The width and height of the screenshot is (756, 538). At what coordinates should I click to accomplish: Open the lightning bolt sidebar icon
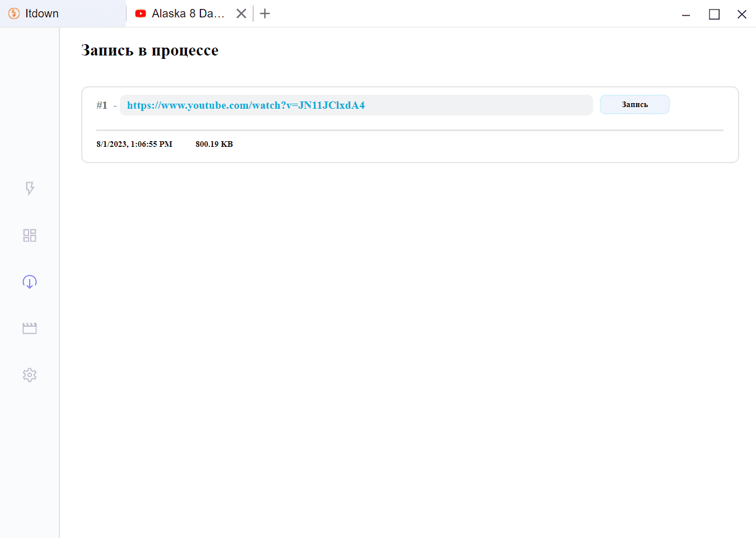click(30, 188)
